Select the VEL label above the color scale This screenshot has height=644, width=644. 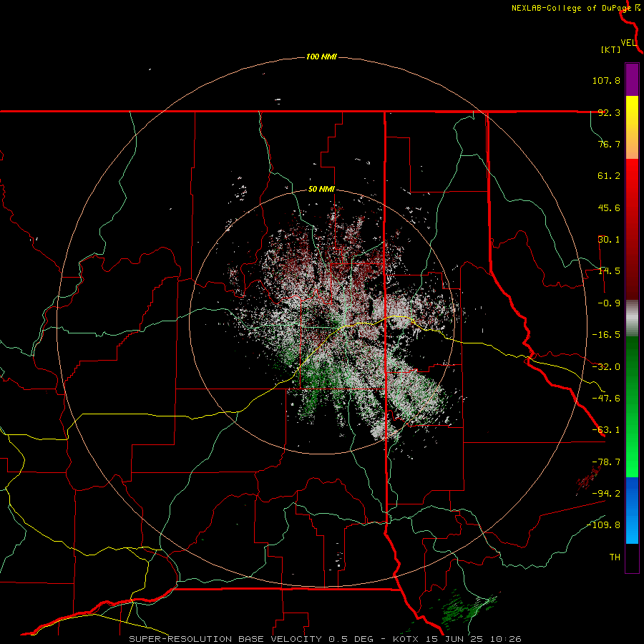[628, 43]
